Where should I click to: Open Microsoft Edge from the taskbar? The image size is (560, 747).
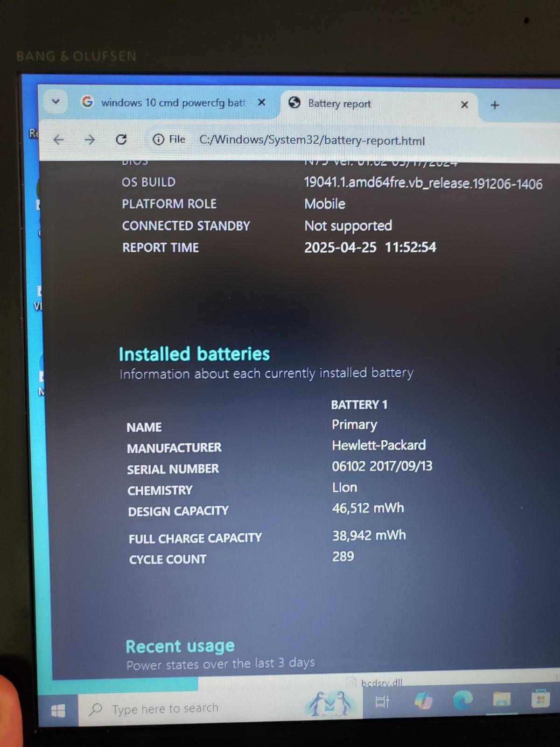(x=463, y=700)
